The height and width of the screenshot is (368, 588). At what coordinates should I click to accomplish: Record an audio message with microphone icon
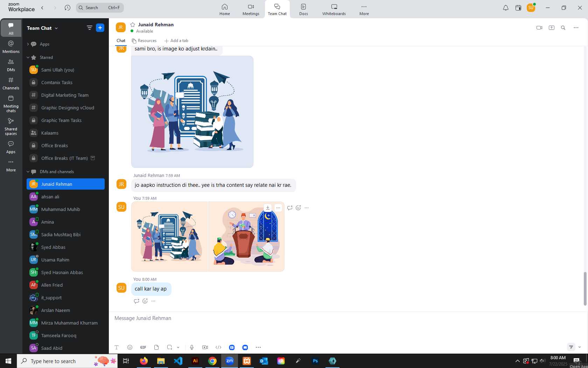coord(192,347)
